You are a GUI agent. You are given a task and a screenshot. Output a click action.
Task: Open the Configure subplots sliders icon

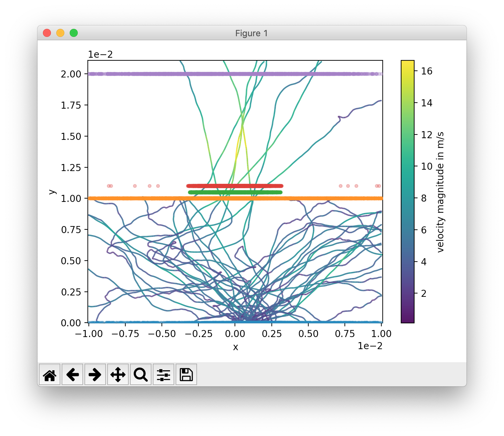[164, 374]
